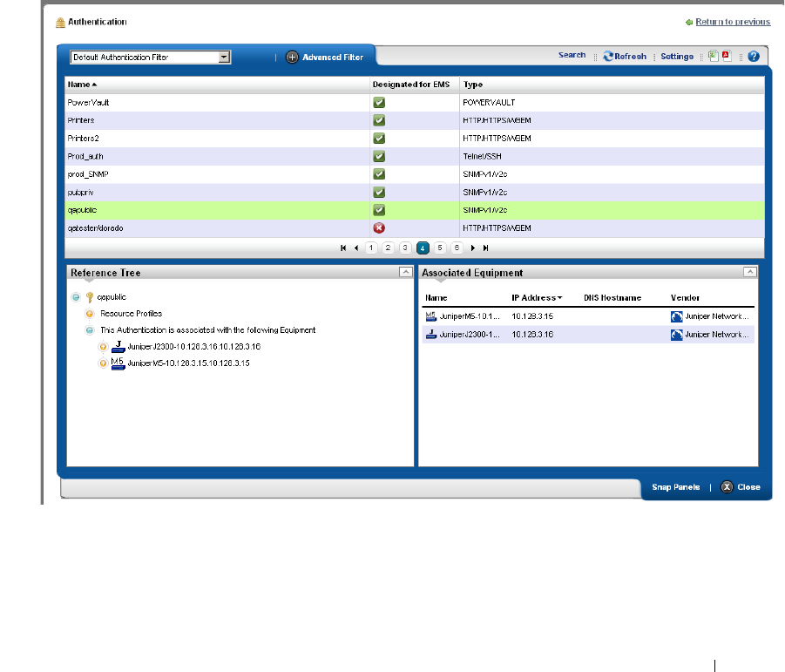Export table to PDF icon
Image resolution: width=785 pixels, height=672 pixels.
(727, 56)
